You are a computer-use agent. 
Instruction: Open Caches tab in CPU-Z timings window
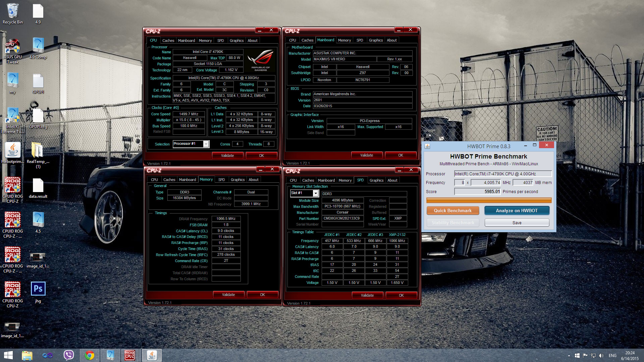tap(169, 180)
